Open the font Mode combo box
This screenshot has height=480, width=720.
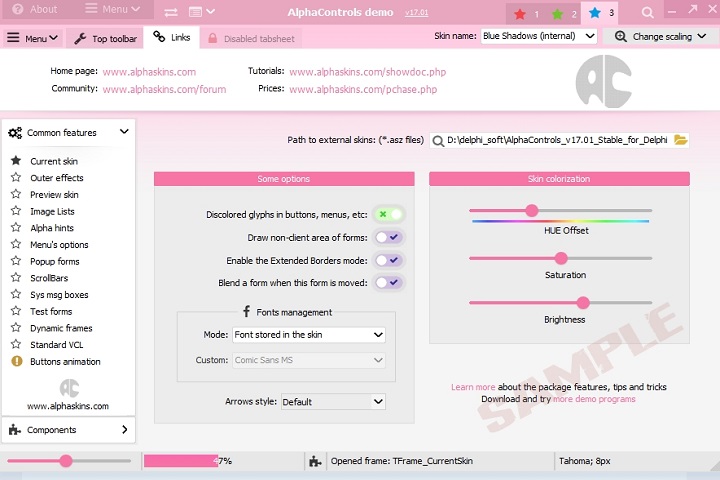(x=309, y=335)
